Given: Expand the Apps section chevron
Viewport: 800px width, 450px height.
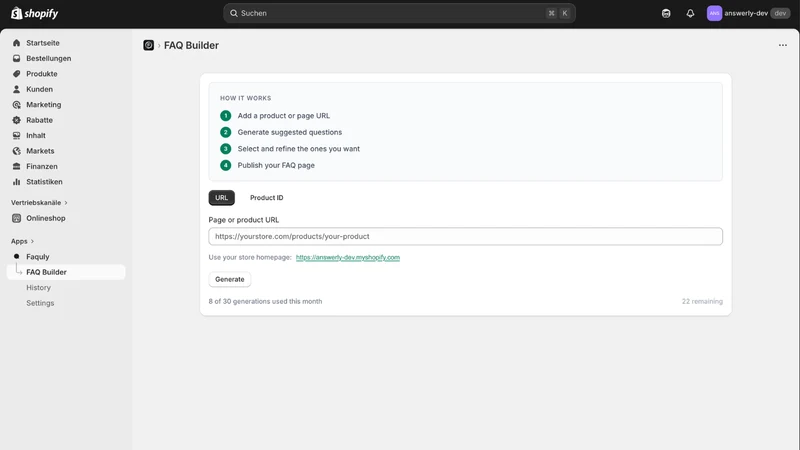Looking at the screenshot, I should point(32,241).
